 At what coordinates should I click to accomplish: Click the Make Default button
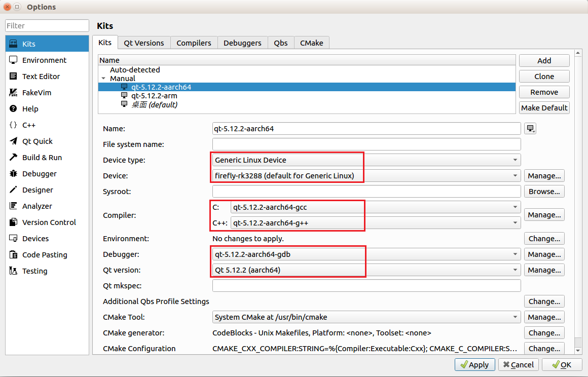[544, 108]
